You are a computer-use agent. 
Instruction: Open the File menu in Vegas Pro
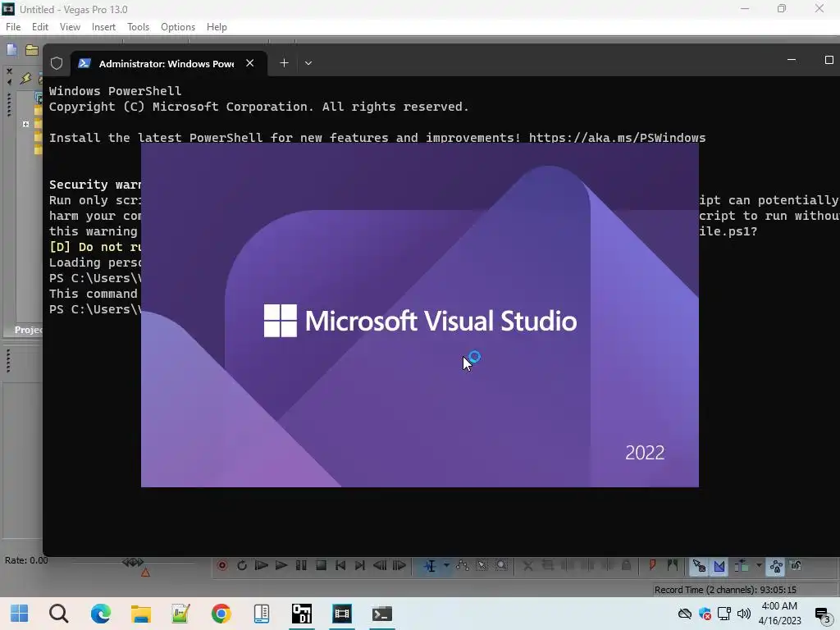(x=13, y=27)
